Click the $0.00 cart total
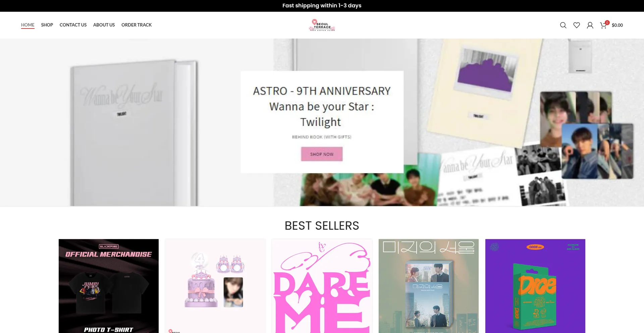 click(x=617, y=25)
